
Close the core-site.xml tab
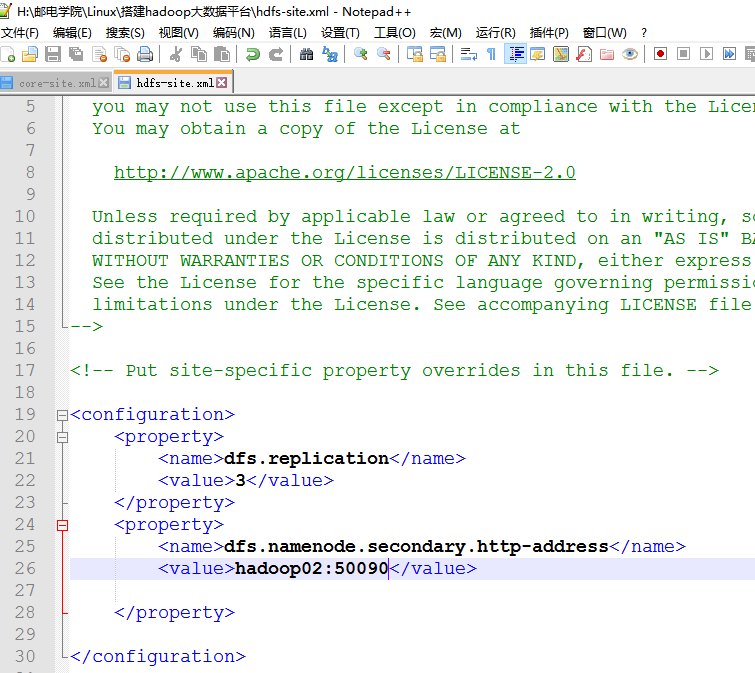point(104,83)
